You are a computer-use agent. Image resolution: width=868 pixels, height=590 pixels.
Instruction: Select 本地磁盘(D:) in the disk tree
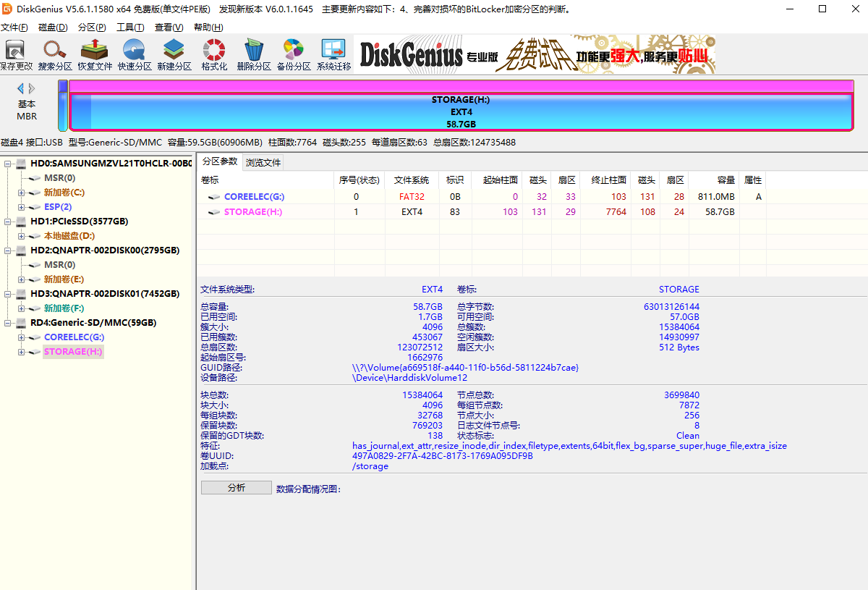[69, 236]
